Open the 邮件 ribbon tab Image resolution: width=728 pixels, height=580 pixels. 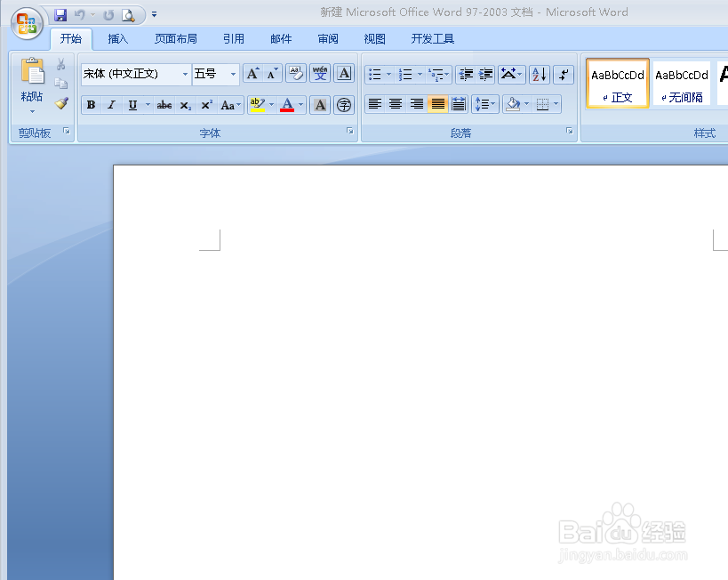(x=281, y=38)
